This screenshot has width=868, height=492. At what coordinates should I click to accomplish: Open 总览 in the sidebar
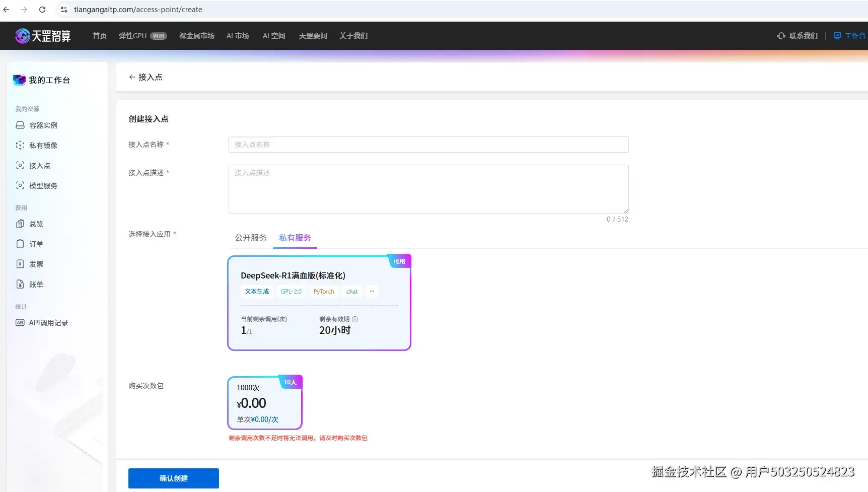[36, 224]
